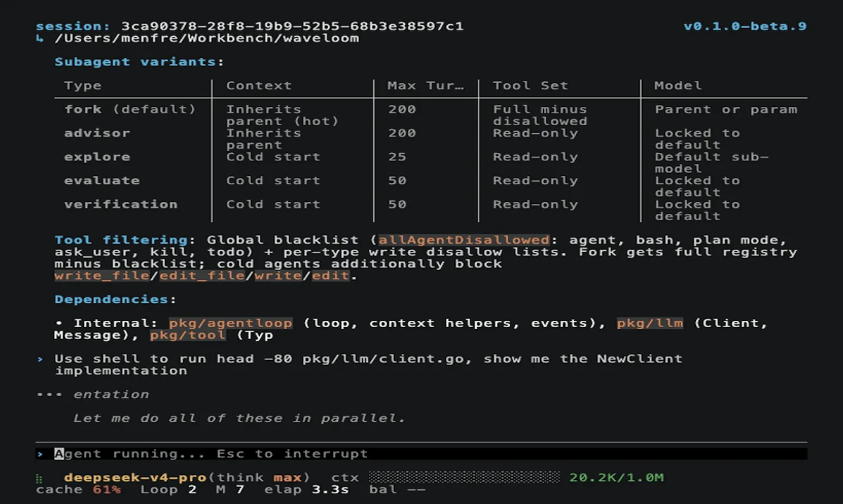Viewport: 843px width, 504px height.
Task: Click the highlighted pkg/tool code token
Action: [188, 335]
